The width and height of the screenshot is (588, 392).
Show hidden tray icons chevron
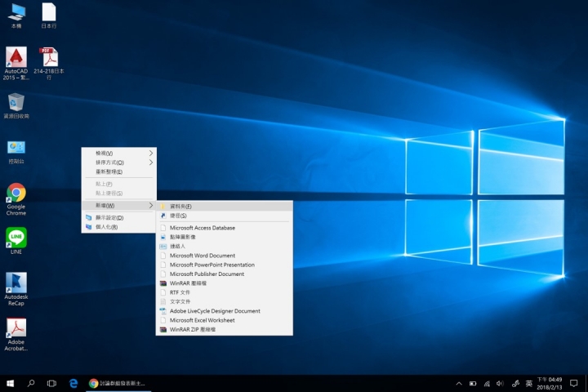459,383
